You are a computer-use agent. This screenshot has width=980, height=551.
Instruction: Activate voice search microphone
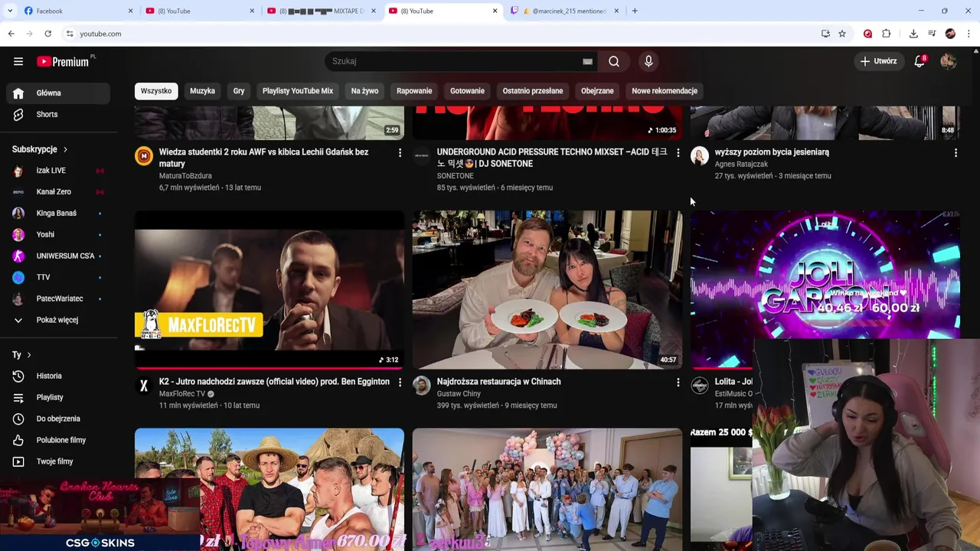(648, 61)
